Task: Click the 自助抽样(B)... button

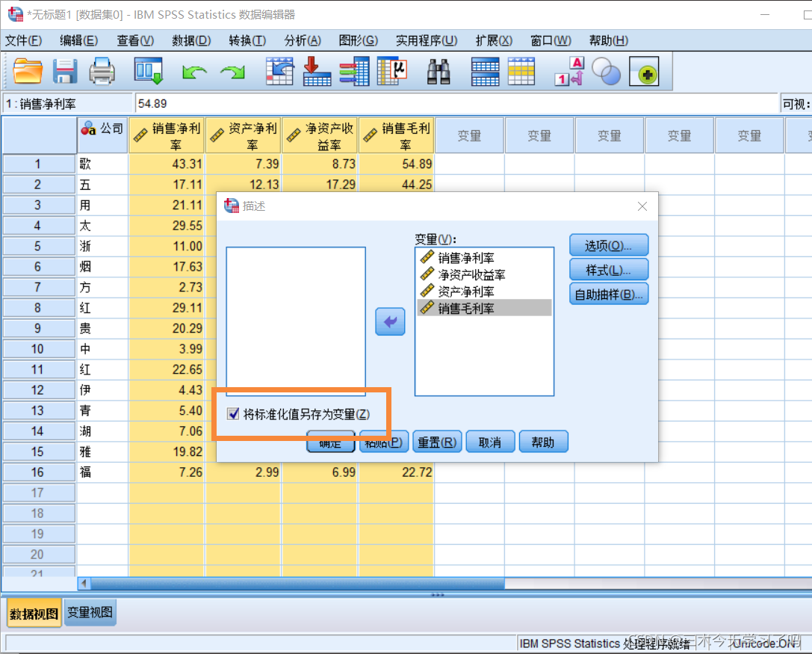Action: click(x=609, y=294)
